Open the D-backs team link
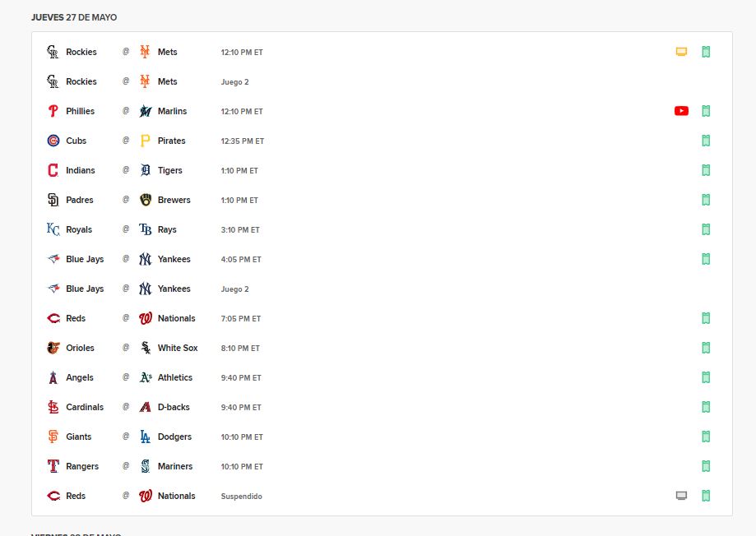 point(174,407)
